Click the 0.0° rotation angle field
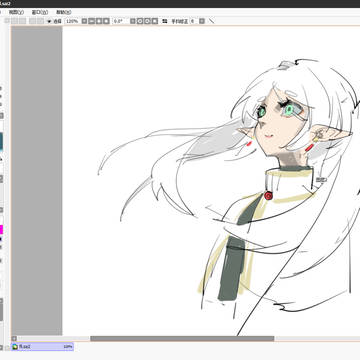This screenshot has height=360, width=360. click(x=119, y=21)
